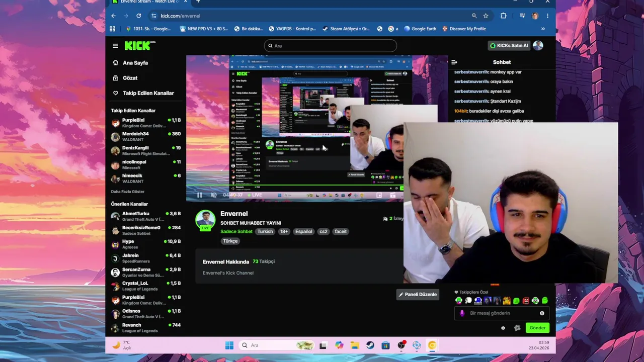Click the Ara search field on Kick
The image size is (644, 362).
coord(330,46)
